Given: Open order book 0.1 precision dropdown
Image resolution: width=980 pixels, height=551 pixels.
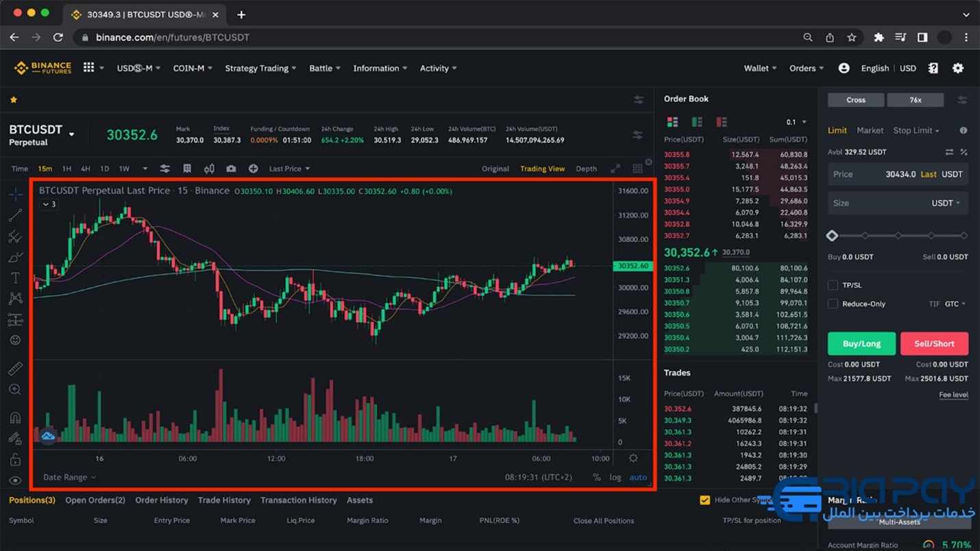Looking at the screenshot, I should 796,122.
